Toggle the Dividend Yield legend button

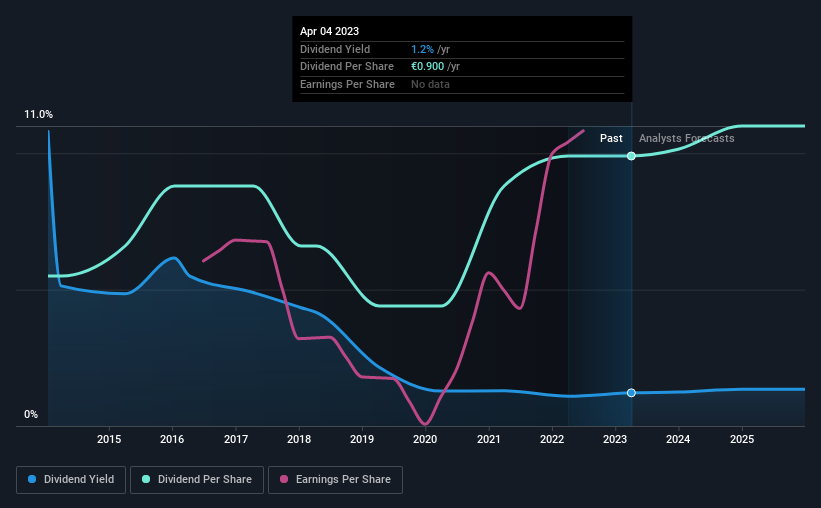click(x=71, y=480)
